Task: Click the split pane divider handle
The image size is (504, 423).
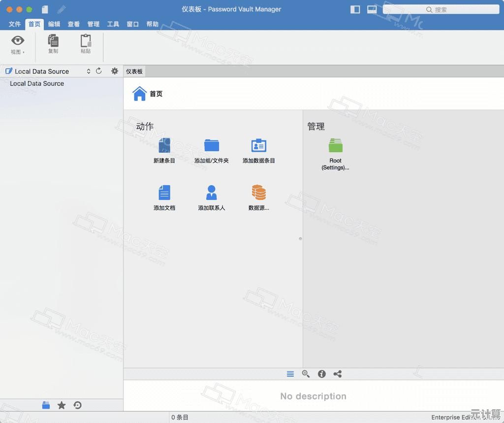Action: [301, 239]
